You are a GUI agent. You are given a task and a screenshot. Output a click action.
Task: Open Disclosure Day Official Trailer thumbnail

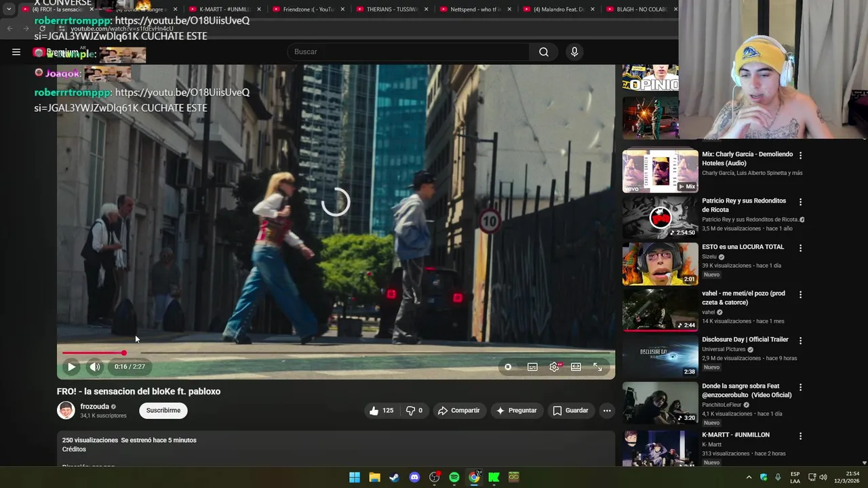(x=660, y=357)
